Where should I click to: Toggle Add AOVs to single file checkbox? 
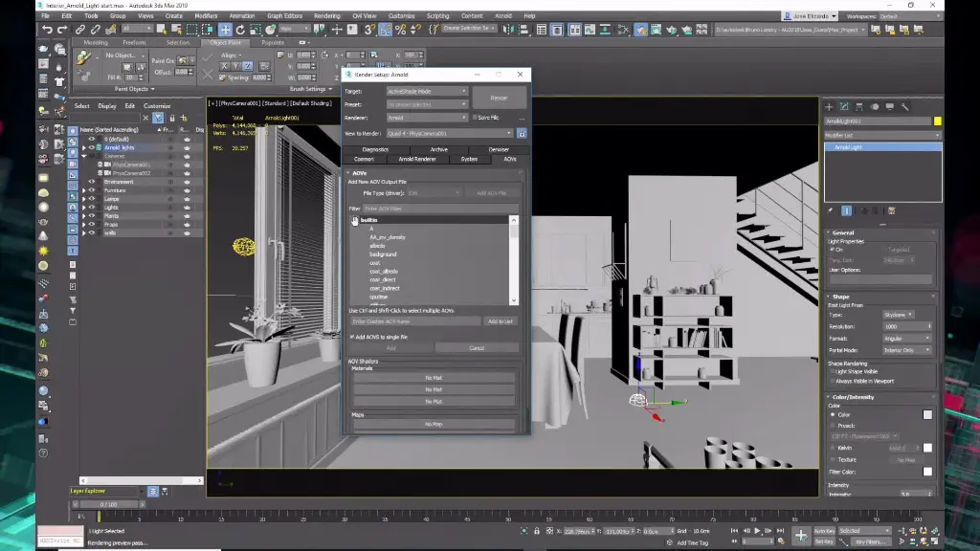pos(352,337)
